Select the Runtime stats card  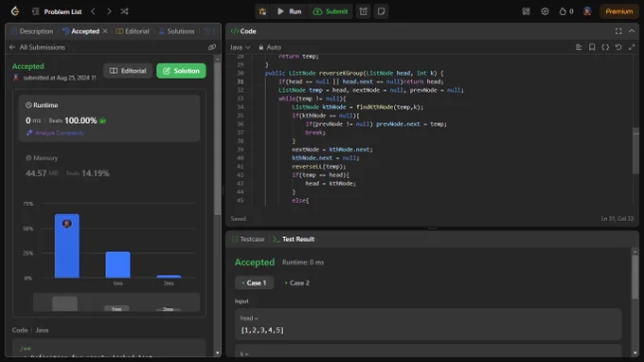[109, 118]
